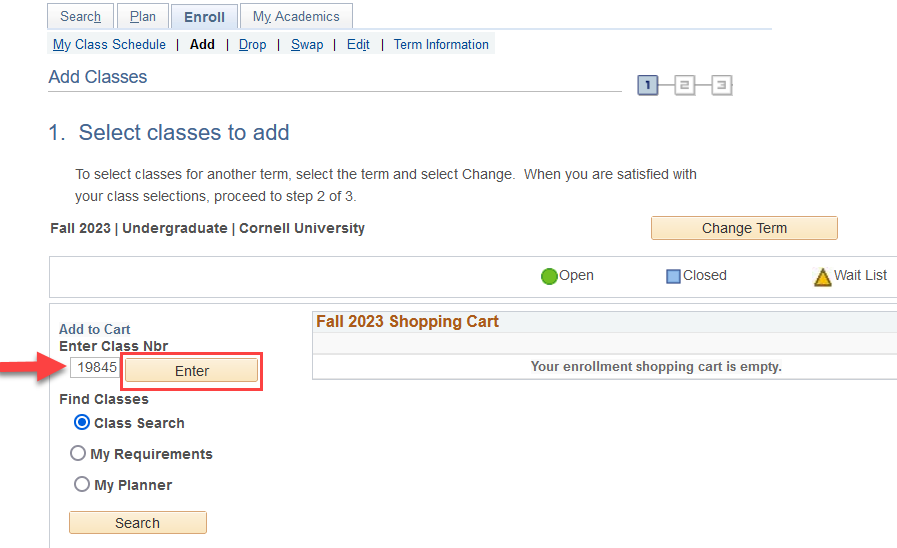Click step 2 progress indicator
The width and height of the screenshot is (897, 548).
point(685,86)
